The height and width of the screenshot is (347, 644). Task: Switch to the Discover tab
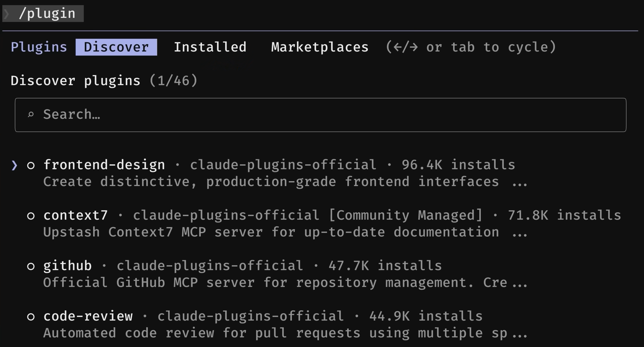116,47
